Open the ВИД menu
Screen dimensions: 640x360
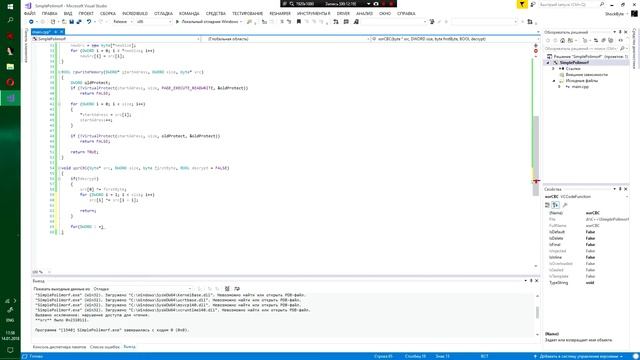[68, 13]
